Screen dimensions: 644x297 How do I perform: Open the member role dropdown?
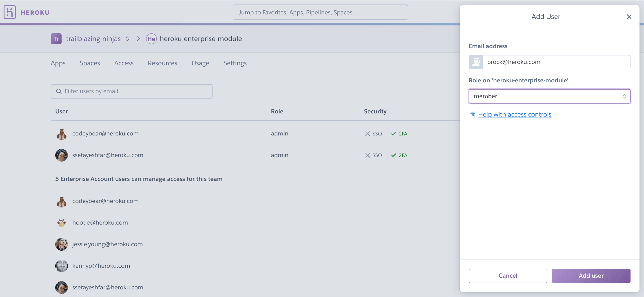click(549, 96)
